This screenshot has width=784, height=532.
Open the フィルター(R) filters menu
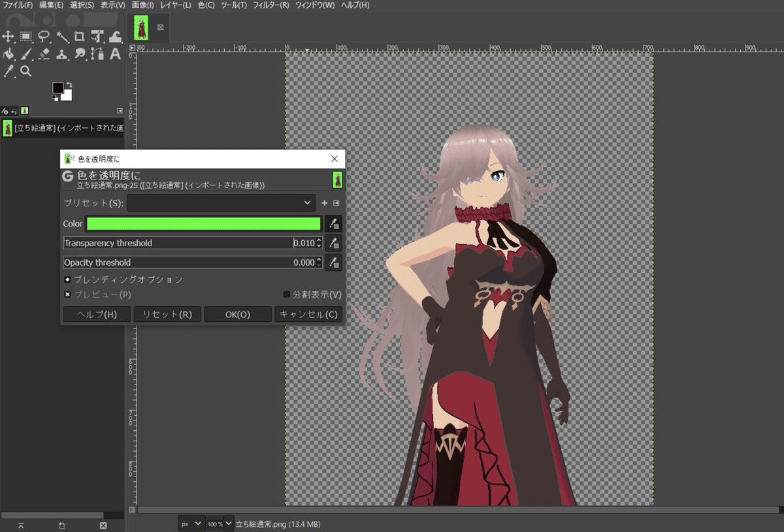click(271, 5)
